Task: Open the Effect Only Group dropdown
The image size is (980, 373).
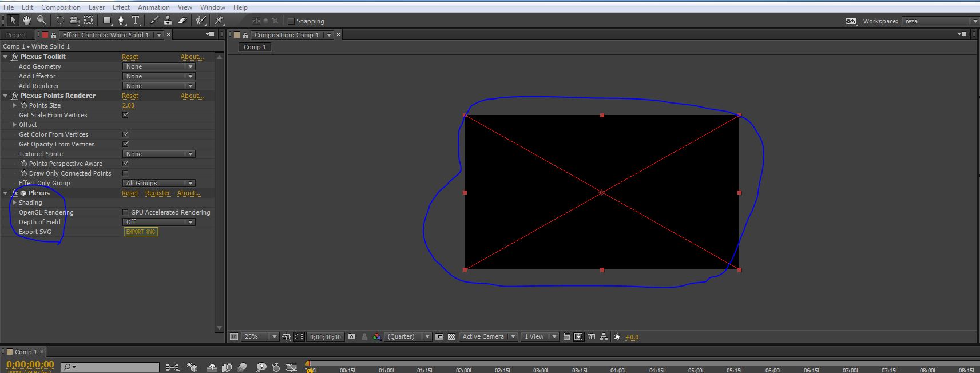Action: [x=159, y=183]
